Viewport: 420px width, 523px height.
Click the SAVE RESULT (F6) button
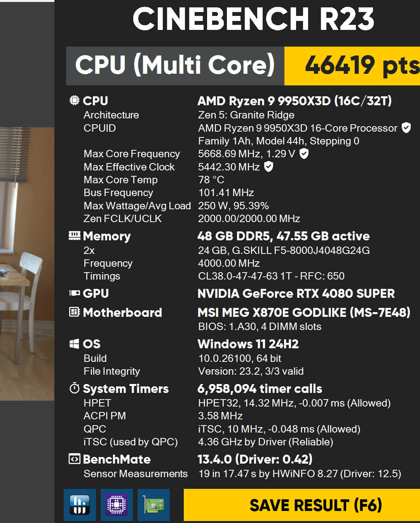(x=302, y=505)
